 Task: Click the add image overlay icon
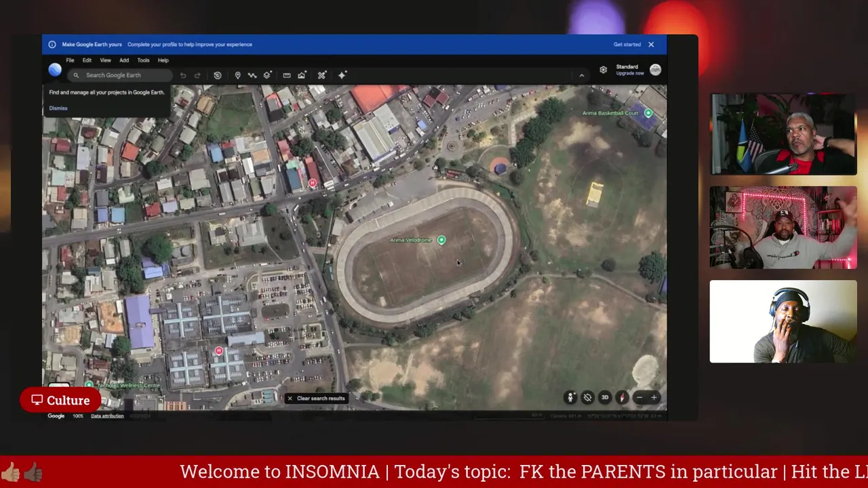302,75
